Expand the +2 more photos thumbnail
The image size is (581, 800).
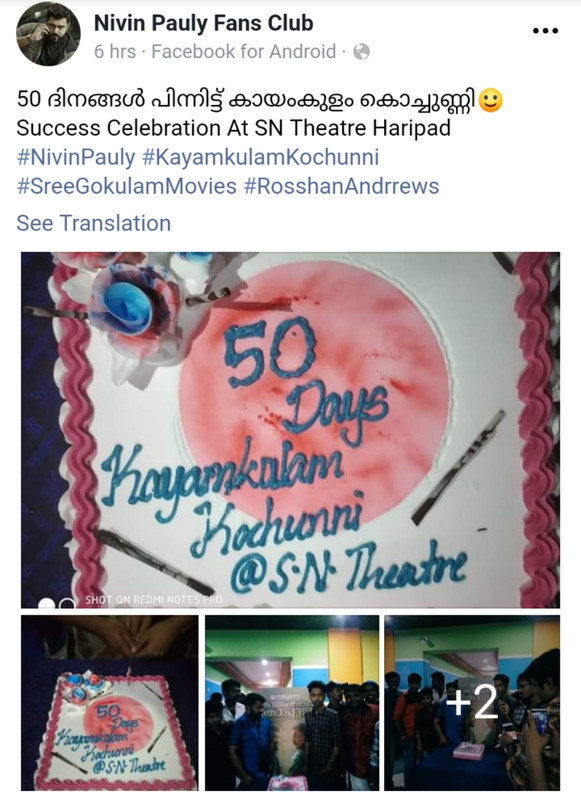(x=472, y=703)
